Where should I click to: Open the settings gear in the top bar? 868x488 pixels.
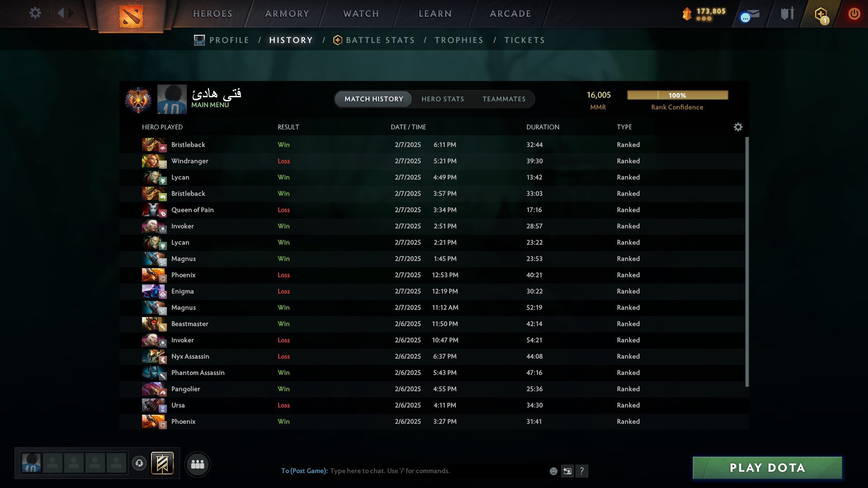point(35,13)
